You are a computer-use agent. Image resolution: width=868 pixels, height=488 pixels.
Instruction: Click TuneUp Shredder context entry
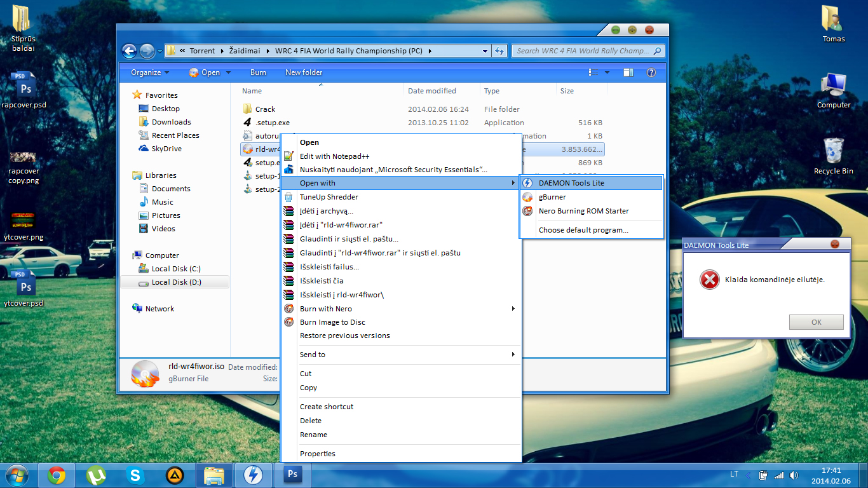[400, 197]
